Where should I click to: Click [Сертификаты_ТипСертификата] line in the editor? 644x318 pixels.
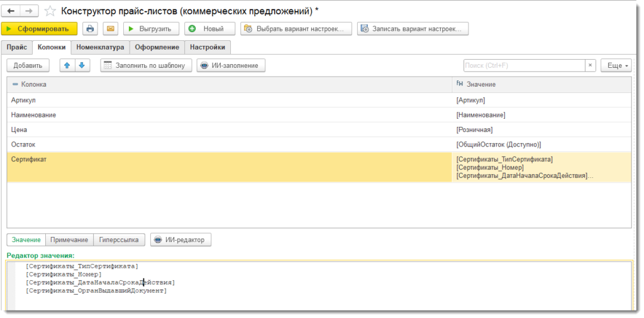click(82, 266)
